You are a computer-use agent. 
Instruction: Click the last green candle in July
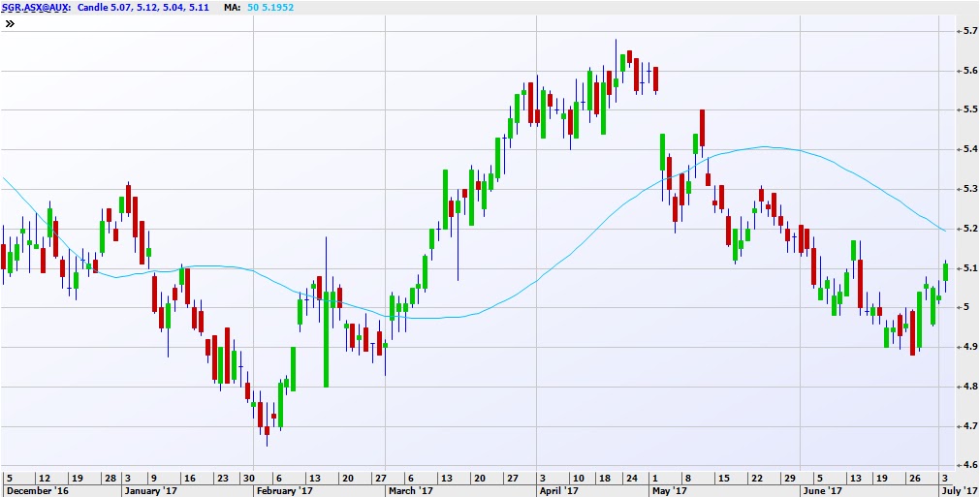946,272
